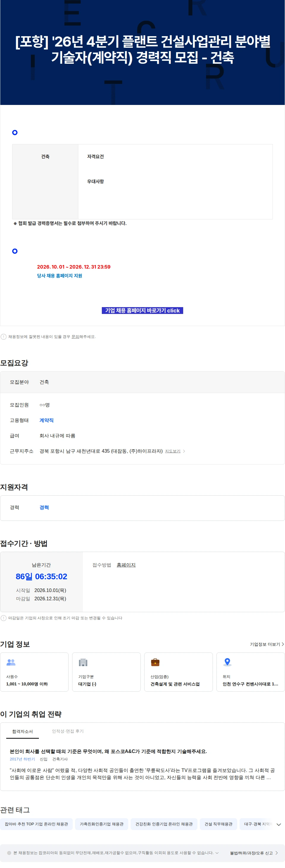Click the employee count people icon

click(11, 662)
